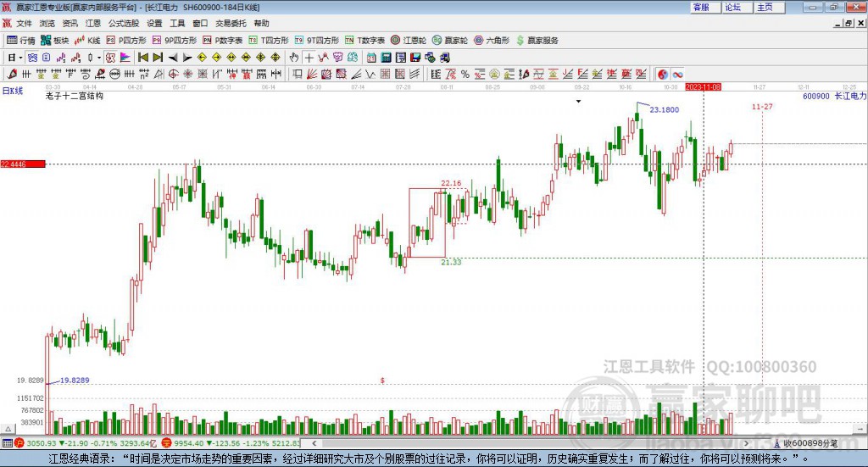Select the parallel lines channel tool
The image size is (868, 467).
coord(414,74)
